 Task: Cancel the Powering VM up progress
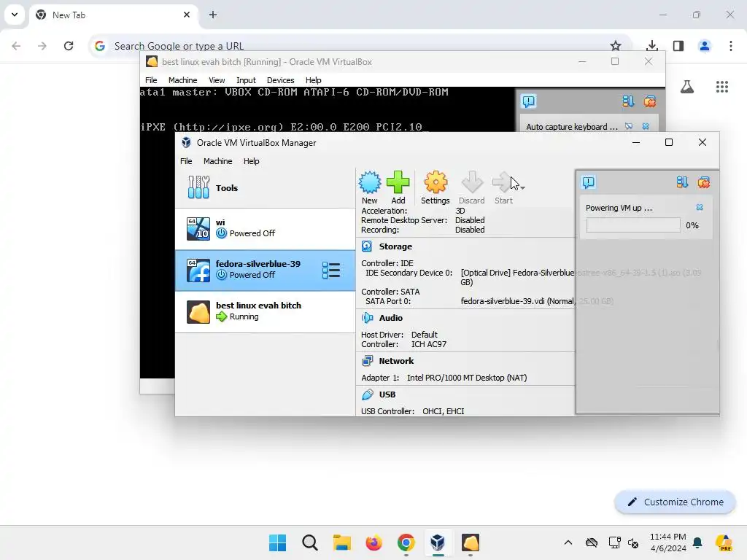coord(700,207)
